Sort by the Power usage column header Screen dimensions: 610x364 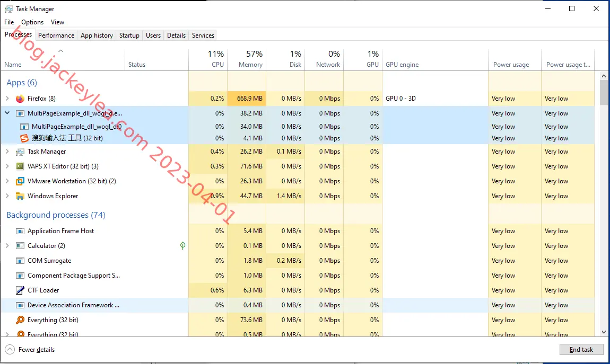(515, 60)
